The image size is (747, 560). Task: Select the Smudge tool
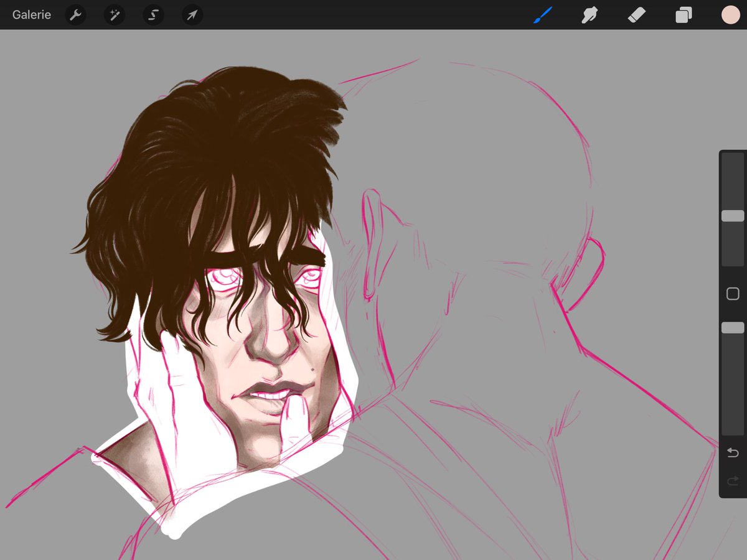point(590,15)
